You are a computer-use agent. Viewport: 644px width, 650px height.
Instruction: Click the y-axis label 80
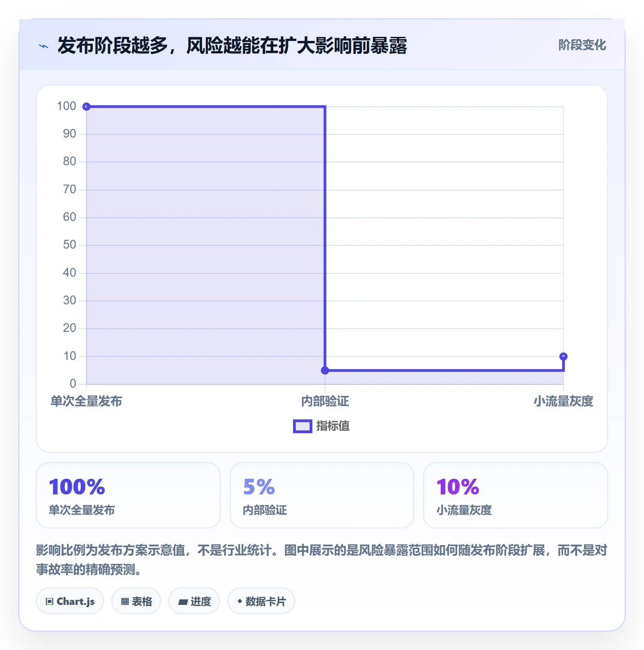click(x=70, y=162)
